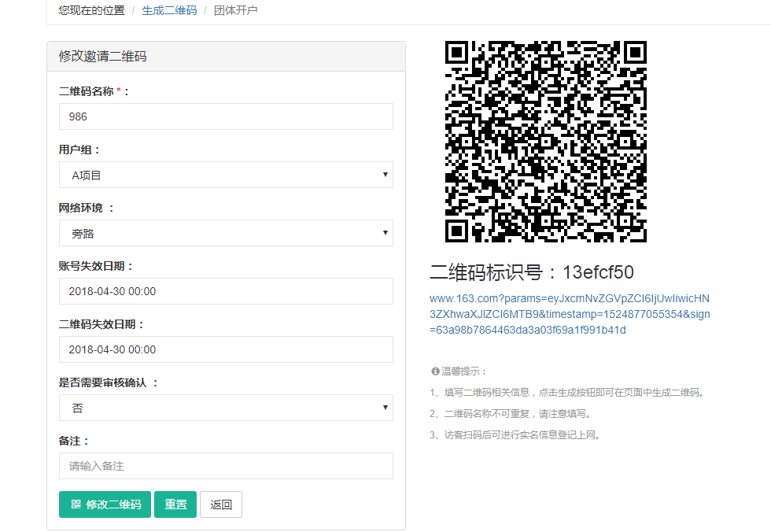Open the 网络环境 dropdown showing 旁路
This screenshot has height=532, width=771.
(227, 233)
